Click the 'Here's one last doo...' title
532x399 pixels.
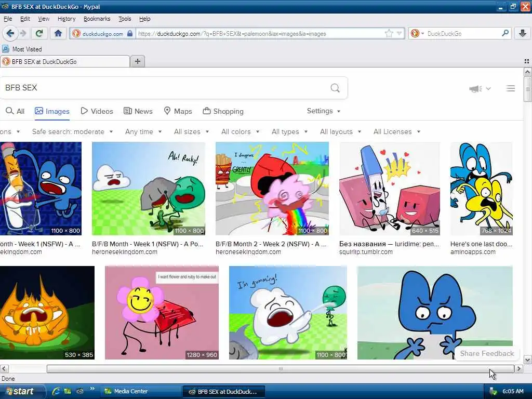coord(481,244)
